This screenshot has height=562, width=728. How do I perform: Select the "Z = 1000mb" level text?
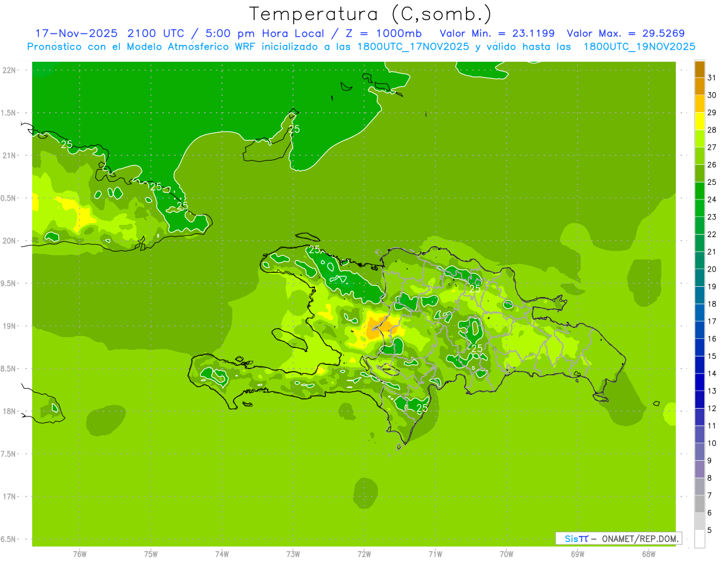click(x=383, y=33)
